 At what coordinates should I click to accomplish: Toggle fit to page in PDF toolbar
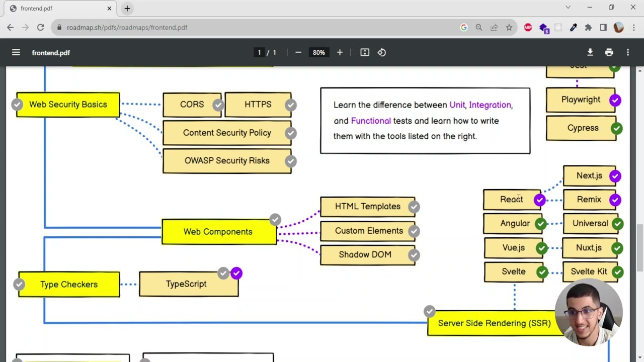pyautogui.click(x=365, y=52)
